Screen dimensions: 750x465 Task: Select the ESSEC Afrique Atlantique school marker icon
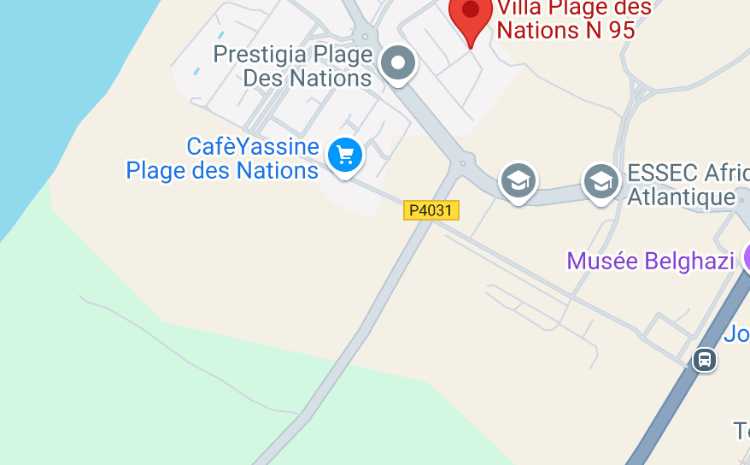pyautogui.click(x=601, y=184)
